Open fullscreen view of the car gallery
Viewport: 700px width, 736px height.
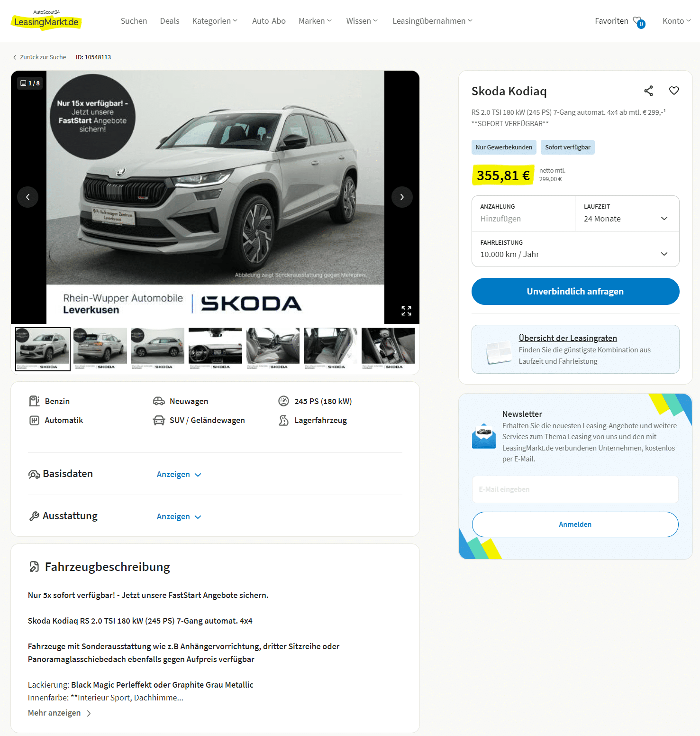click(x=406, y=311)
